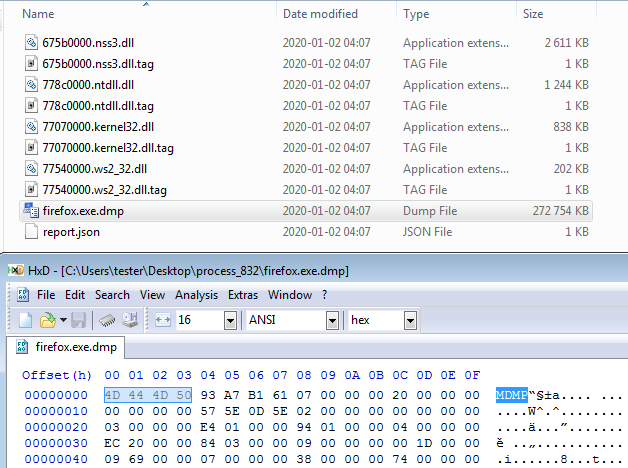The image size is (628, 468).
Task: Open the File menu in HxD
Action: (46, 295)
